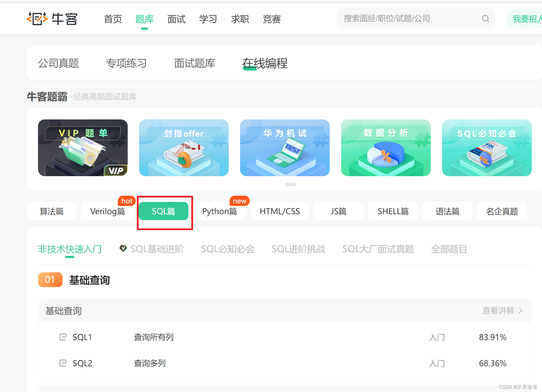
Task: Open the SQL必知必会 card
Action: 487,148
